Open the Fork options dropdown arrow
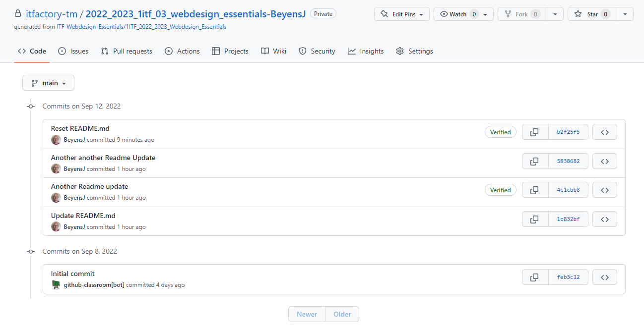644x330 pixels. coord(555,14)
